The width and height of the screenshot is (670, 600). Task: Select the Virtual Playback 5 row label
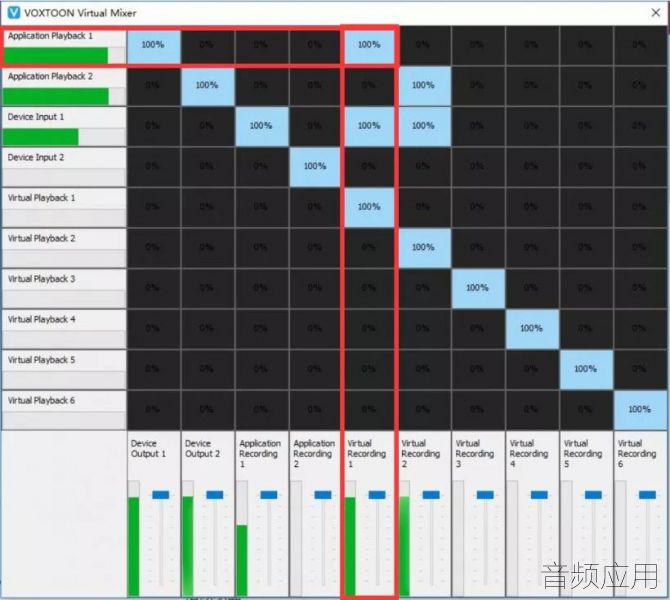(41, 361)
